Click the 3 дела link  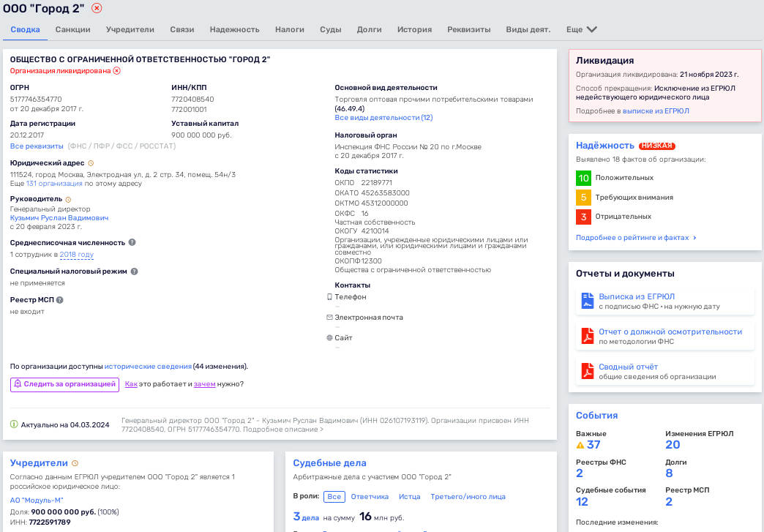[306, 517]
